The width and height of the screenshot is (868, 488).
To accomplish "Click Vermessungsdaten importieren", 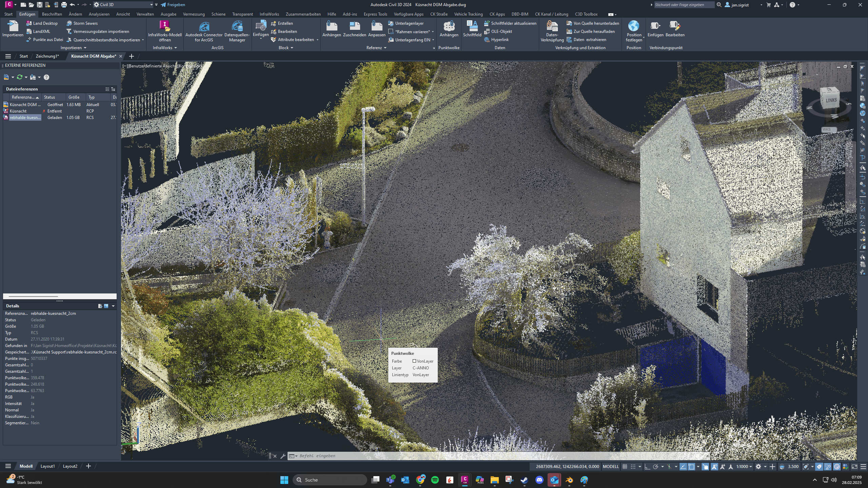I will click(98, 32).
